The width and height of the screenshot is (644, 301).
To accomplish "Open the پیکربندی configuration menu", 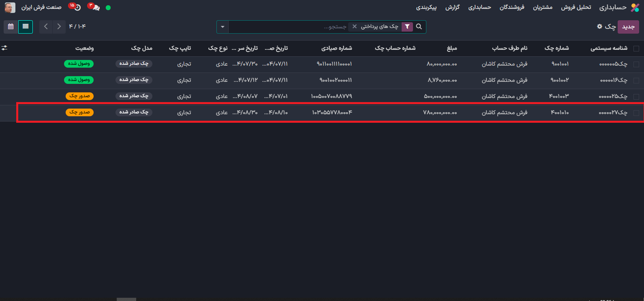I will click(x=426, y=8).
